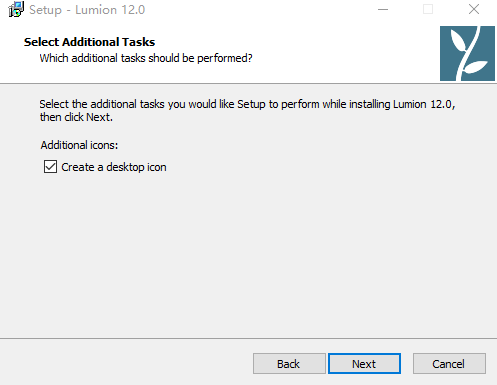The image size is (497, 385).
Task: Click the 'Create a desktop icon' label text
Action: [114, 167]
